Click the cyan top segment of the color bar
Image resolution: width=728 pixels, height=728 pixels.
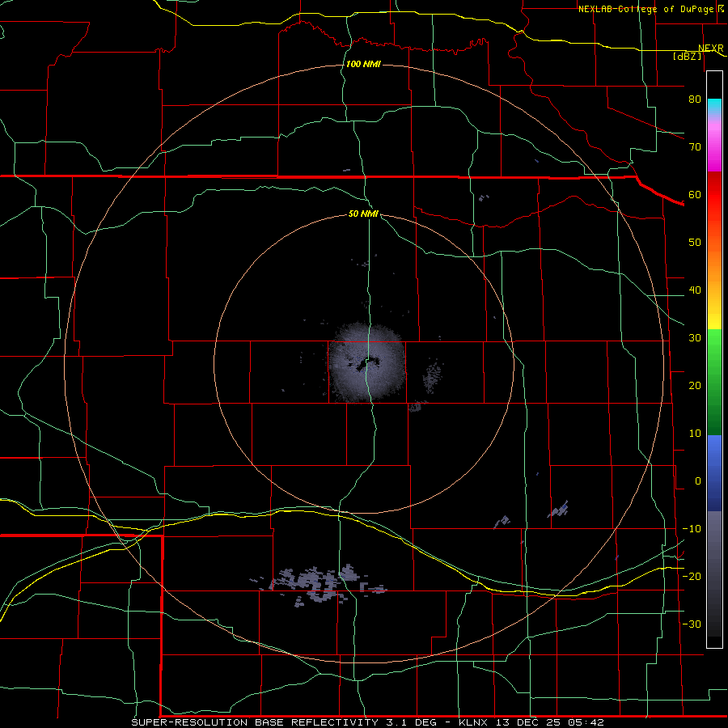pyautogui.click(x=714, y=107)
